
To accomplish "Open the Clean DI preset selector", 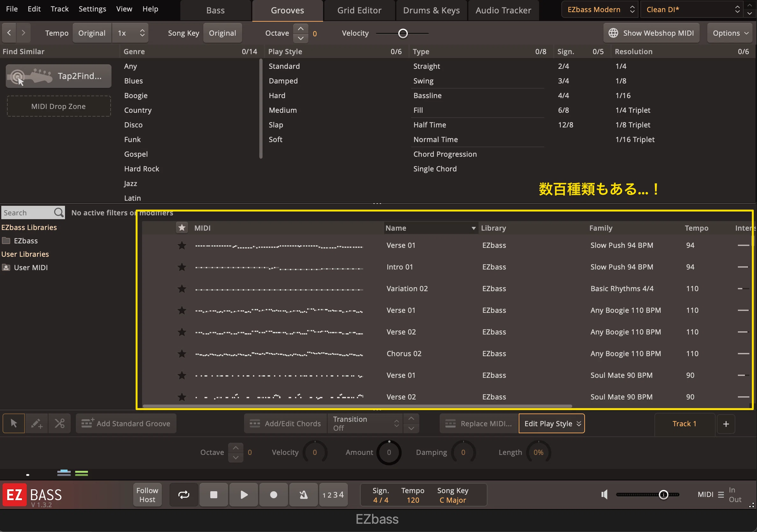I will pos(692,9).
